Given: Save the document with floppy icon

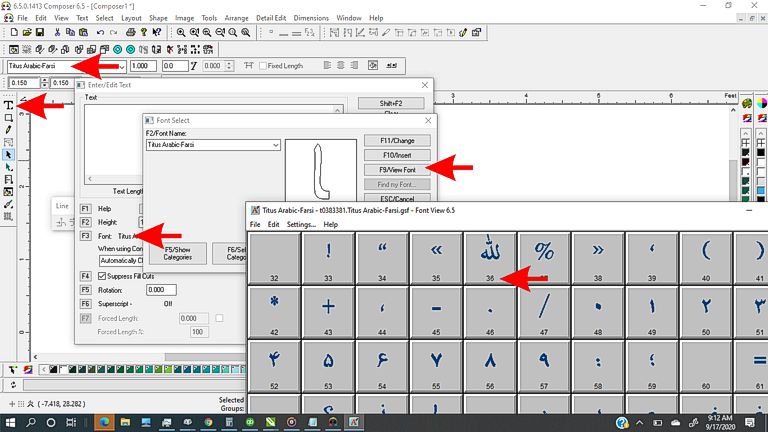Looking at the screenshot, I should pos(40,32).
